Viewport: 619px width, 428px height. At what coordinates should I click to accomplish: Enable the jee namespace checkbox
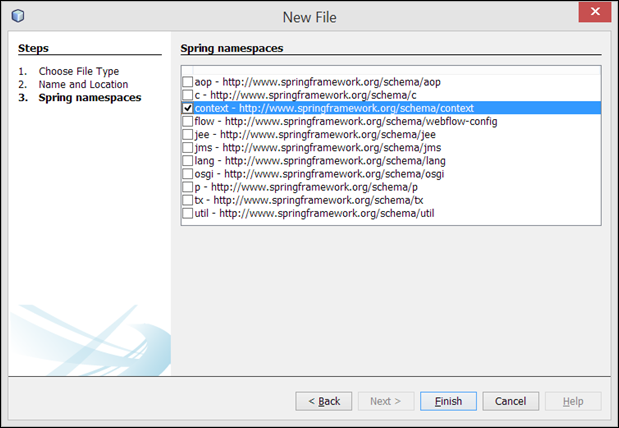click(x=188, y=135)
